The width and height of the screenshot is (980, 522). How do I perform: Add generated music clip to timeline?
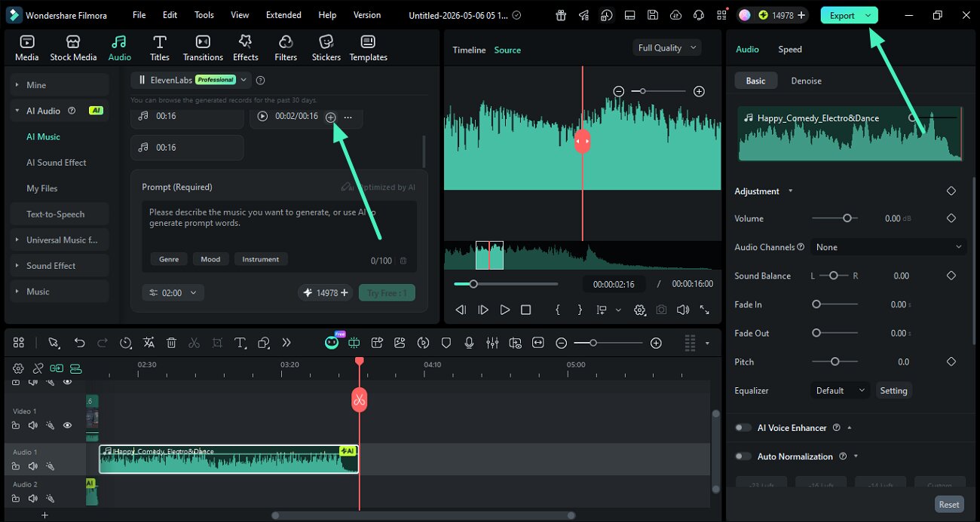coord(330,117)
